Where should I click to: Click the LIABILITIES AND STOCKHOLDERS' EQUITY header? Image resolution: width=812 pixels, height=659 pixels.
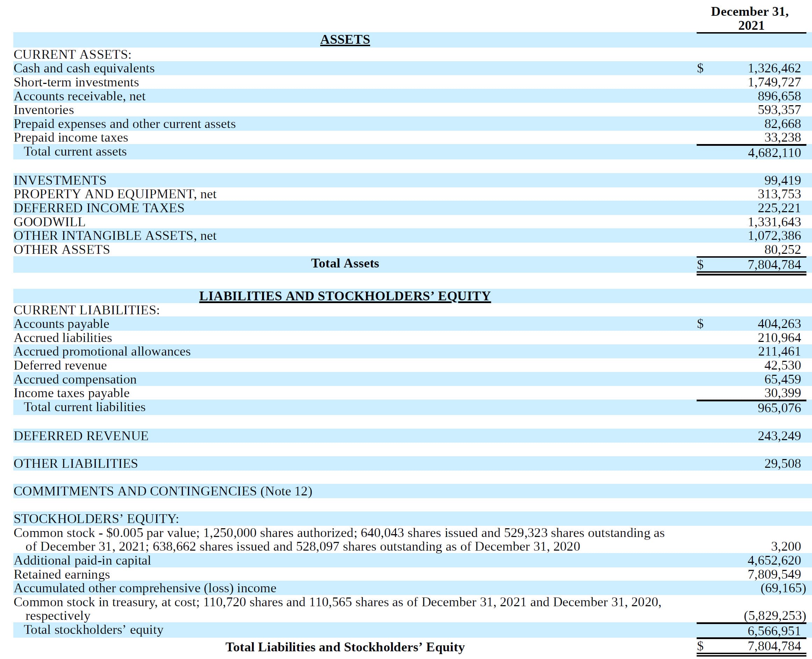click(x=345, y=295)
